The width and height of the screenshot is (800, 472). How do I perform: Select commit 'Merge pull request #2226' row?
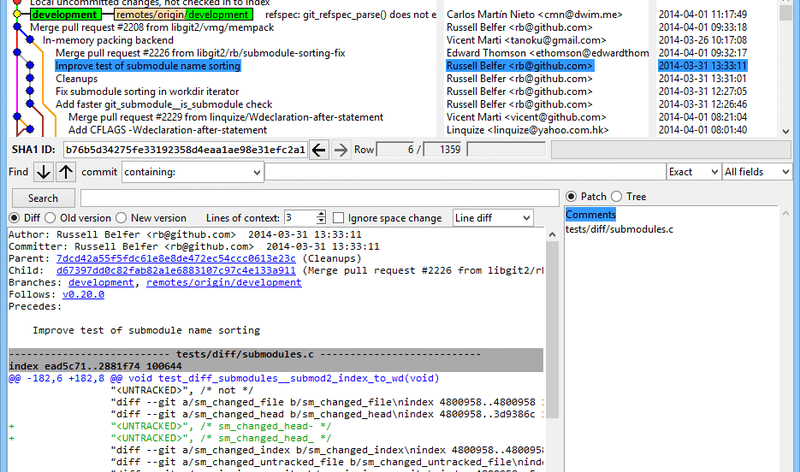point(200,53)
